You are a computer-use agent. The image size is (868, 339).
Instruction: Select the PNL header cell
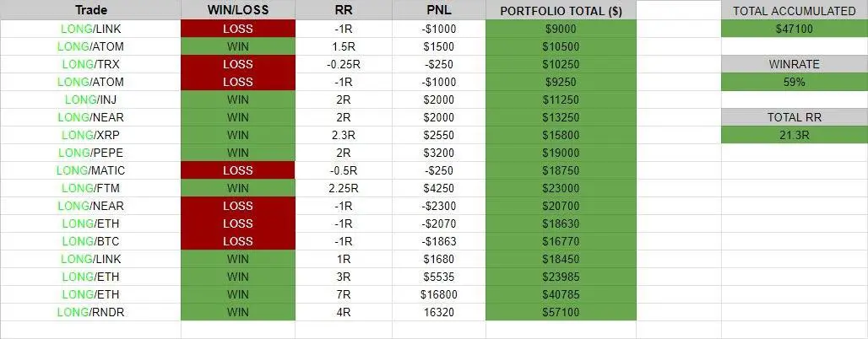[x=439, y=10]
